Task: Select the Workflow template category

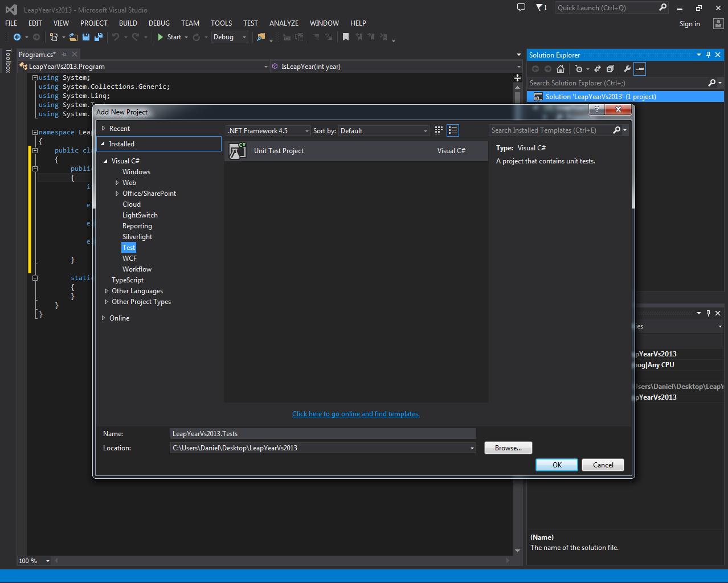Action: coord(137,269)
